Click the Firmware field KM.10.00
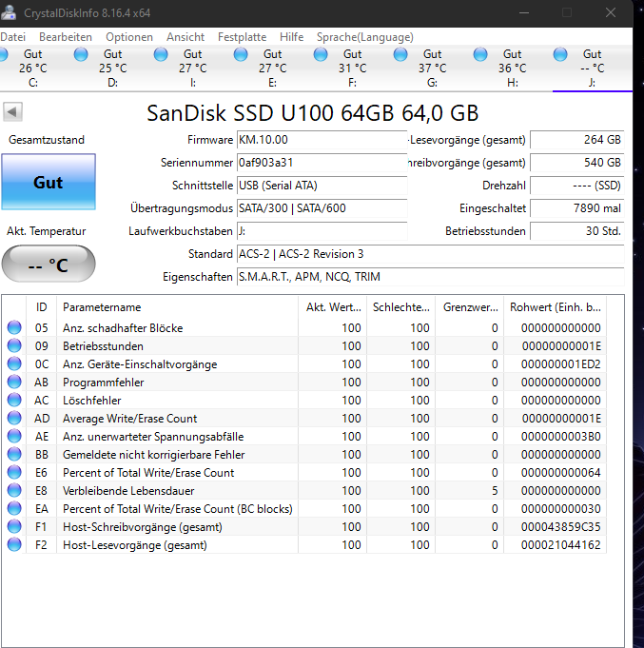Image resolution: width=644 pixels, height=648 pixels. pyautogui.click(x=322, y=140)
